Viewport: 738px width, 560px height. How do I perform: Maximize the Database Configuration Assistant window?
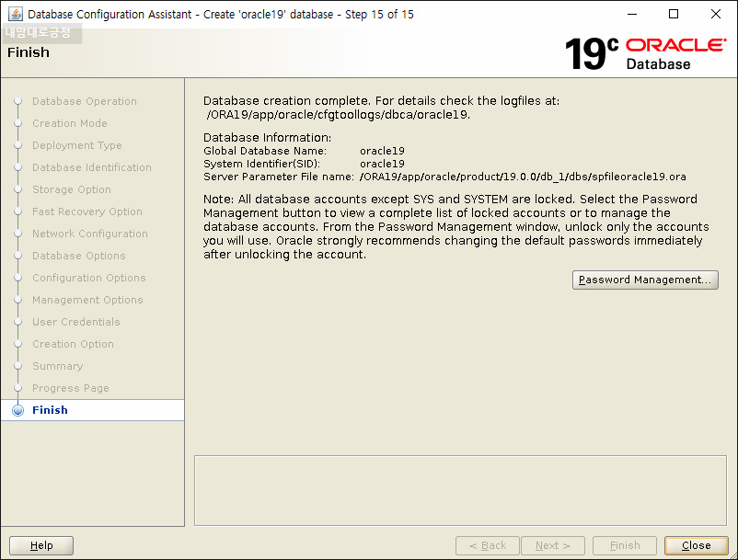674,14
